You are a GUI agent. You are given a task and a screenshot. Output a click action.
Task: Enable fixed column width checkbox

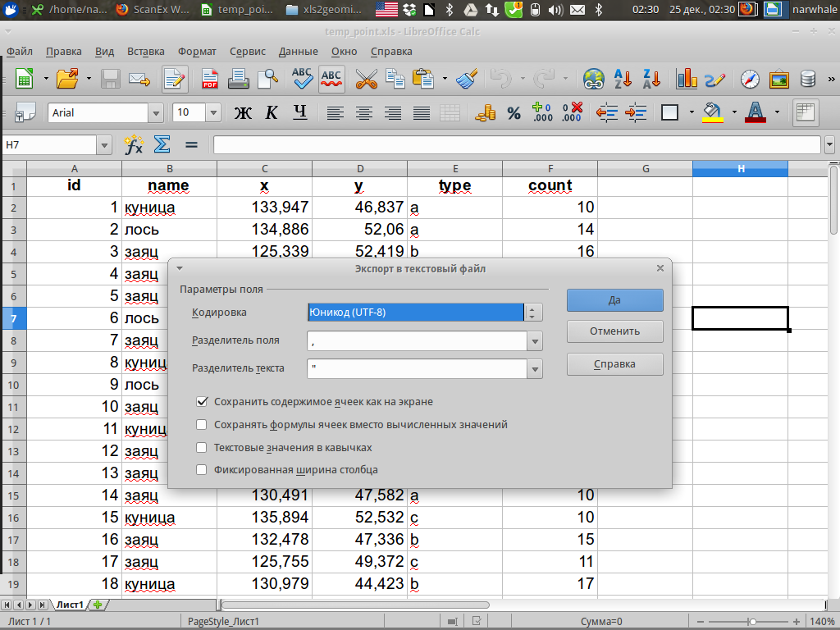202,470
